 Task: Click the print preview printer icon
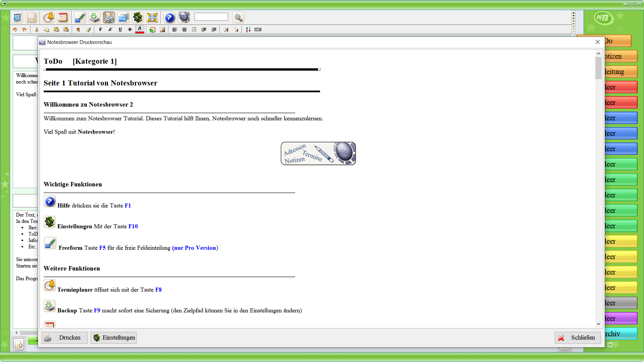109,17
